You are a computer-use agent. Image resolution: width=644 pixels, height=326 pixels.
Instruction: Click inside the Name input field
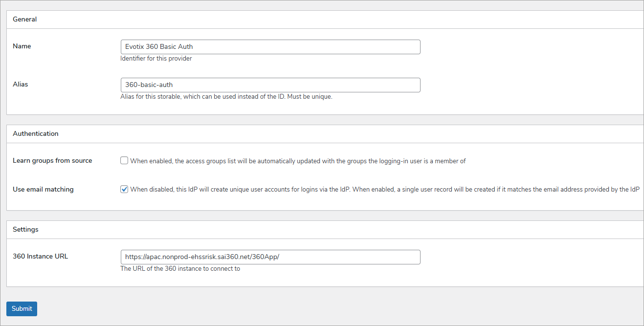coord(270,46)
